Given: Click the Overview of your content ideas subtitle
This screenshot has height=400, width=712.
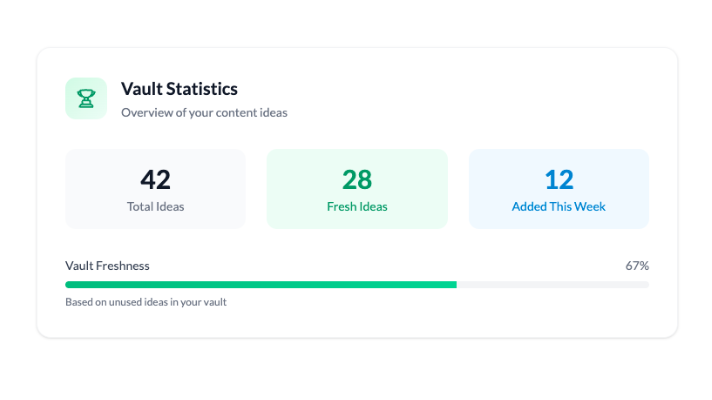Looking at the screenshot, I should pyautogui.click(x=204, y=113).
